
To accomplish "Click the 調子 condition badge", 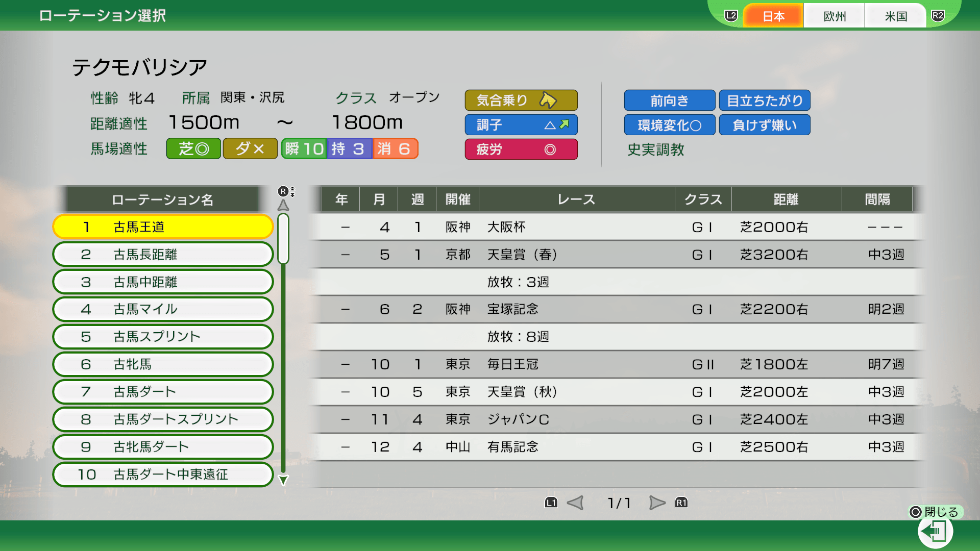I will click(x=521, y=125).
